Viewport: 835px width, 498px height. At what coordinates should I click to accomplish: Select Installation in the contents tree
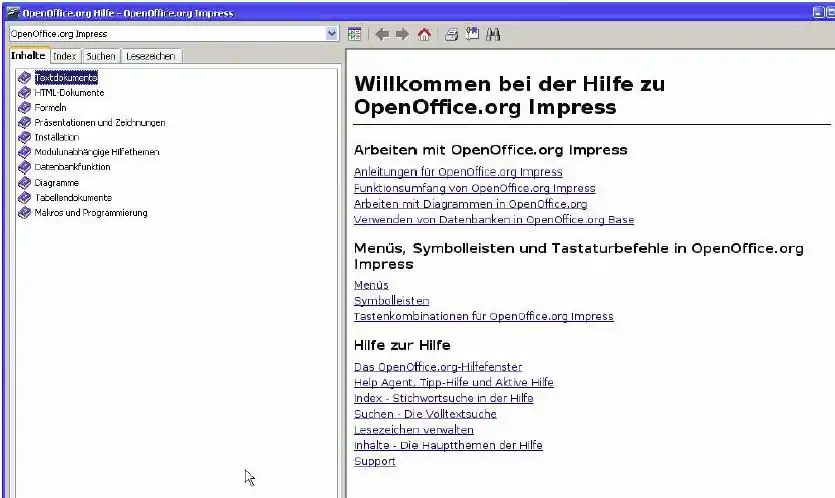56,137
